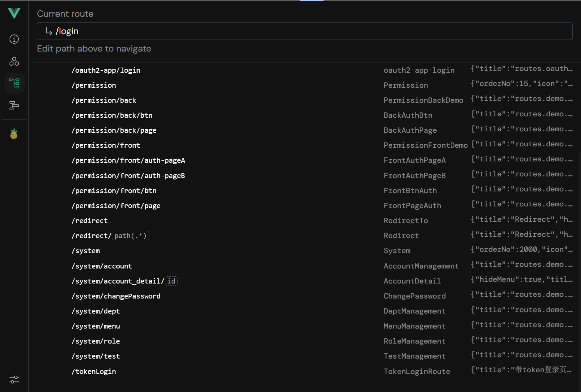
Task: Click the RoleManagement route name
Action: tap(414, 341)
